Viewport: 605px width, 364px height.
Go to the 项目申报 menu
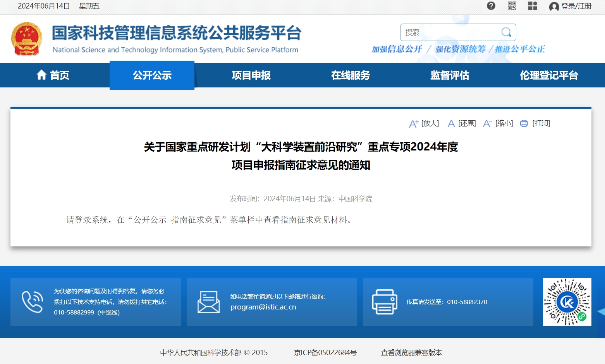(x=251, y=75)
